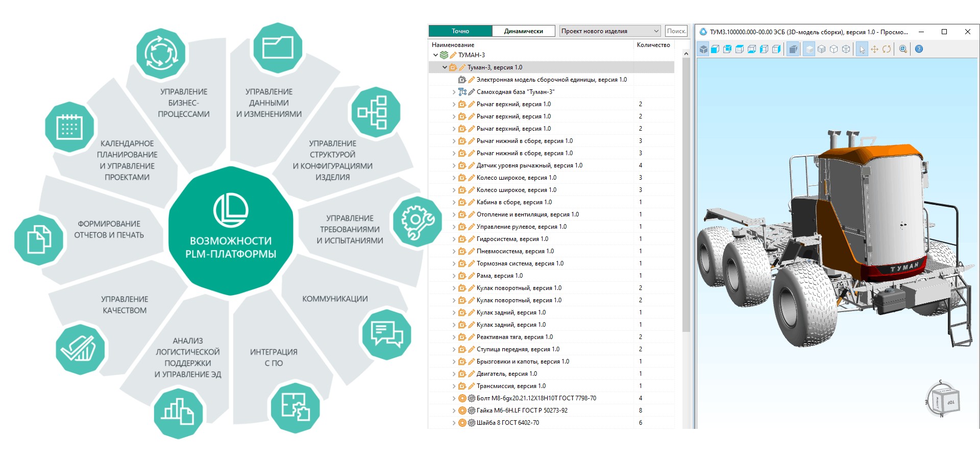This screenshot has width=980, height=458.
Task: Open the help question mark icon
Action: 919,49
